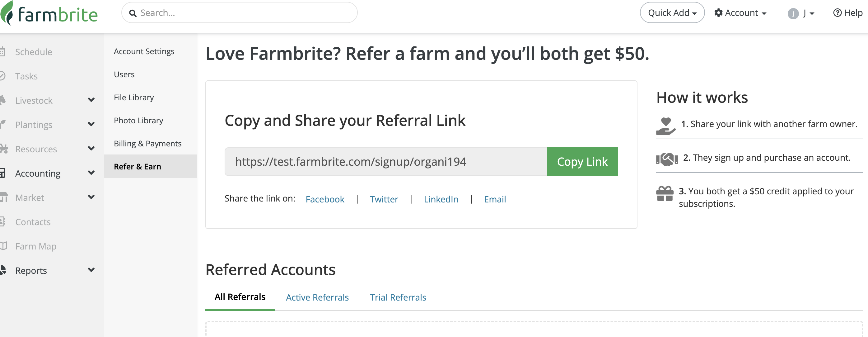This screenshot has width=868, height=337.
Task: Expand the Accounting section chevron
Action: (x=91, y=173)
